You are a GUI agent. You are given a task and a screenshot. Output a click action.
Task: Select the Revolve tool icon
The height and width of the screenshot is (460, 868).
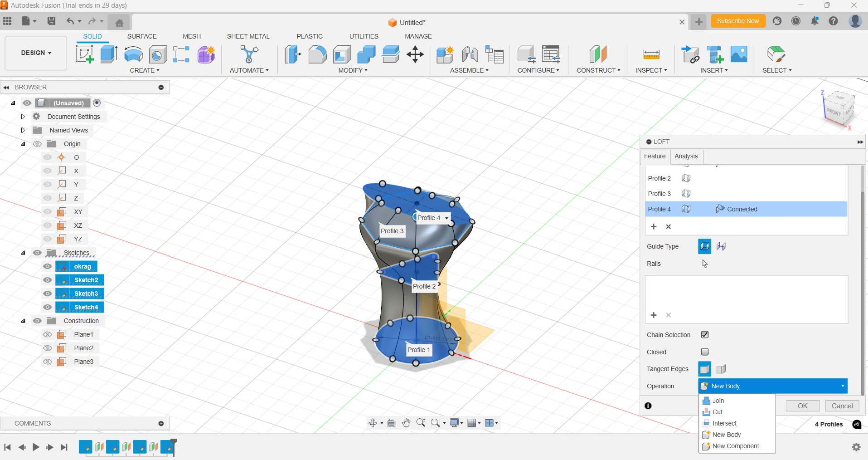tap(133, 54)
